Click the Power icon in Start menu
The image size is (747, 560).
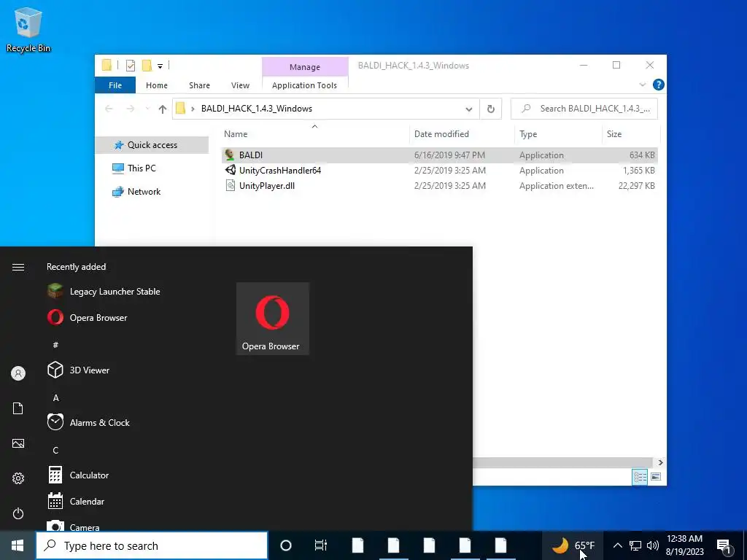coord(18,513)
